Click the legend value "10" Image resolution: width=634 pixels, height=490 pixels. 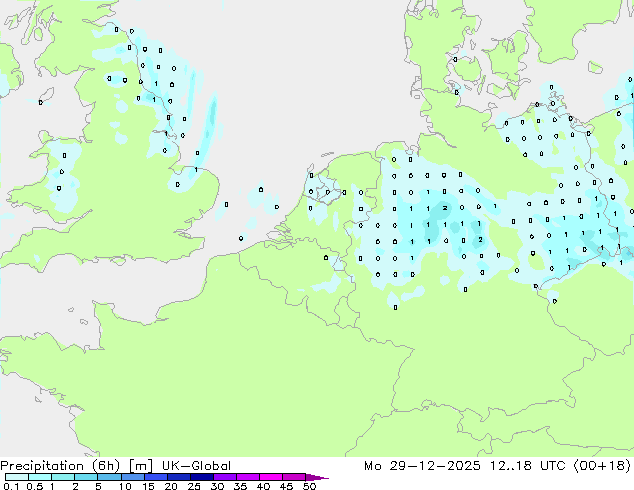tap(125, 486)
